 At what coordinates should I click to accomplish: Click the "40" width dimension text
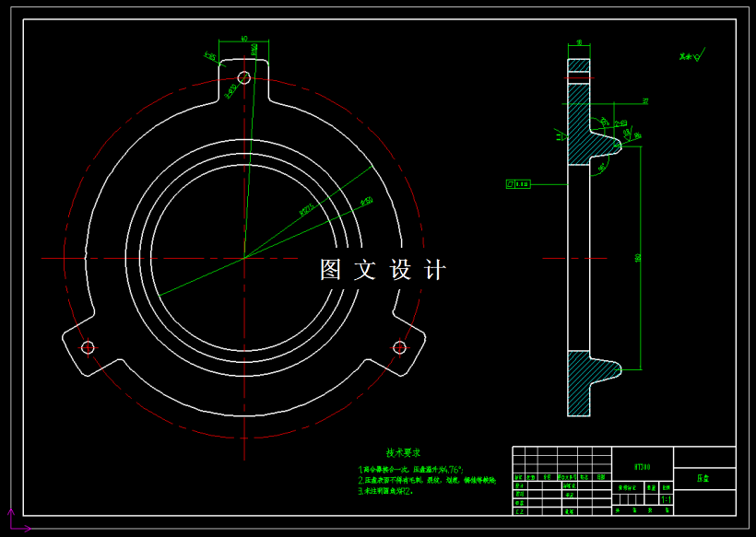point(244,38)
